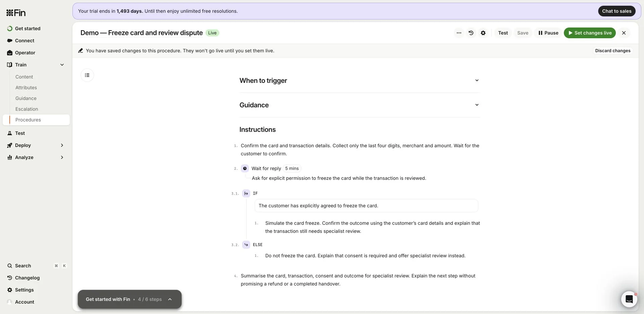The image size is (644, 314).
Task: Open version history clock icon
Action: coord(471,33)
